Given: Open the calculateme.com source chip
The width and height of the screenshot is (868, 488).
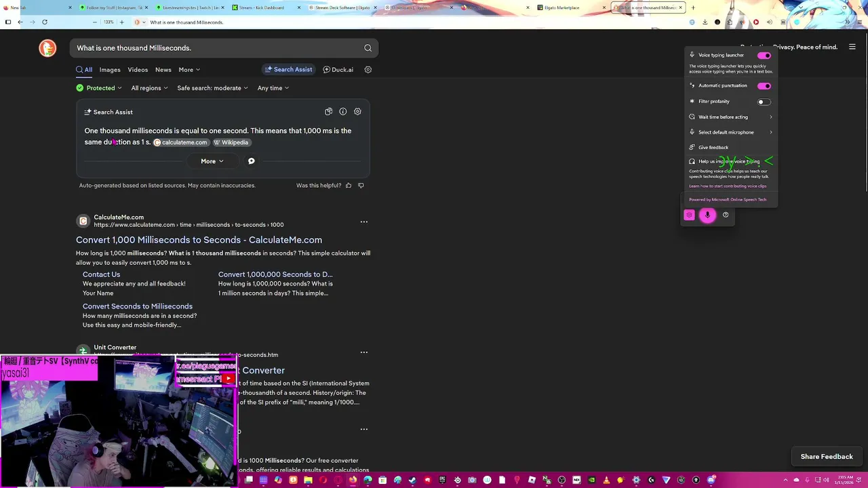Looking at the screenshot, I should tap(180, 142).
